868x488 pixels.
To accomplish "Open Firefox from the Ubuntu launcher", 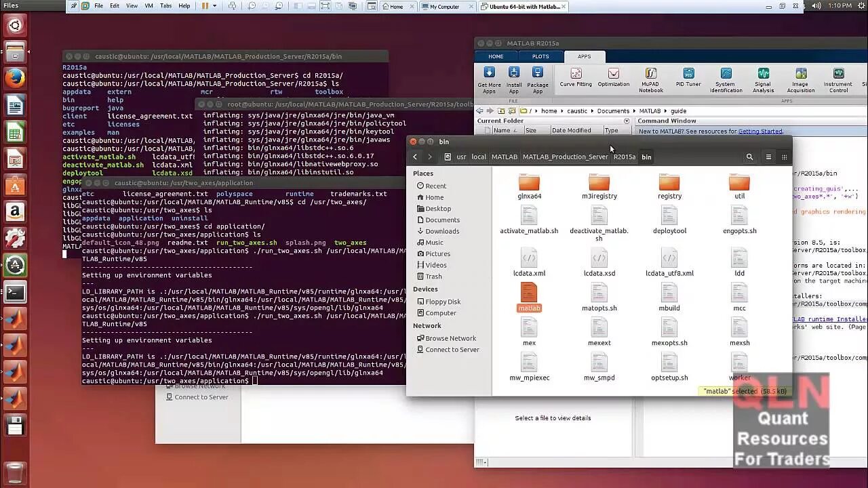I will tap(15, 79).
